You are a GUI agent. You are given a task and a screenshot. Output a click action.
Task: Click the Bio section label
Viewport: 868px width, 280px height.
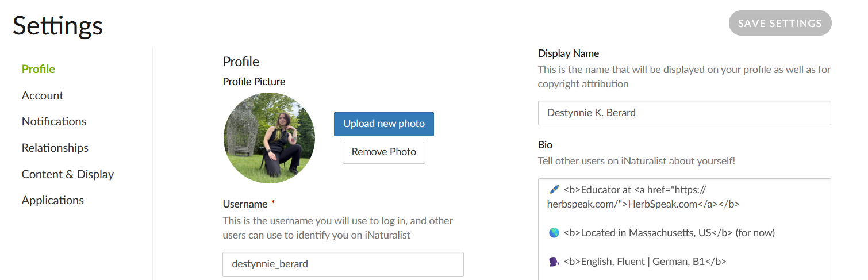point(545,145)
